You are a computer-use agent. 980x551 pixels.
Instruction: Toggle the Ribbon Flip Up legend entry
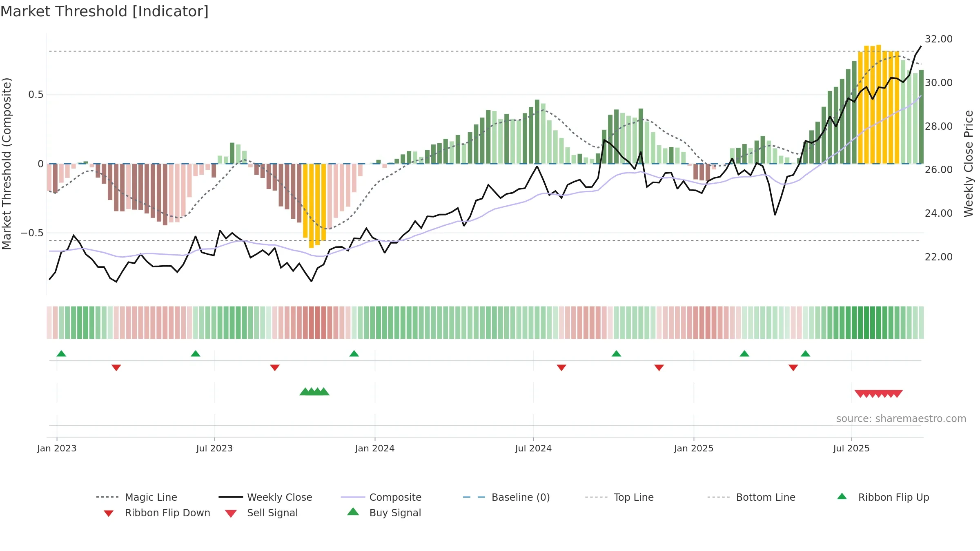(883, 497)
